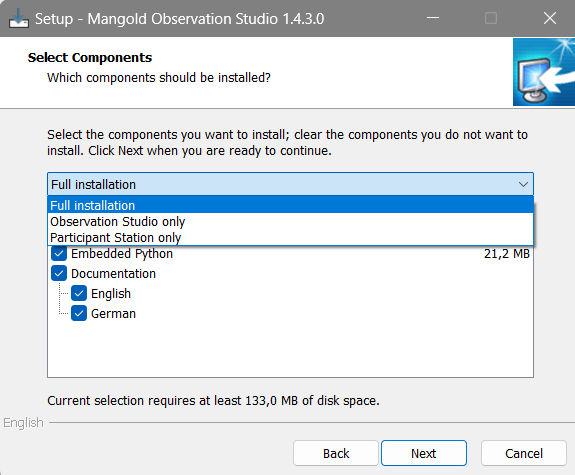Click the setup wizard computer image
The height and width of the screenshot is (475, 575).
544,72
